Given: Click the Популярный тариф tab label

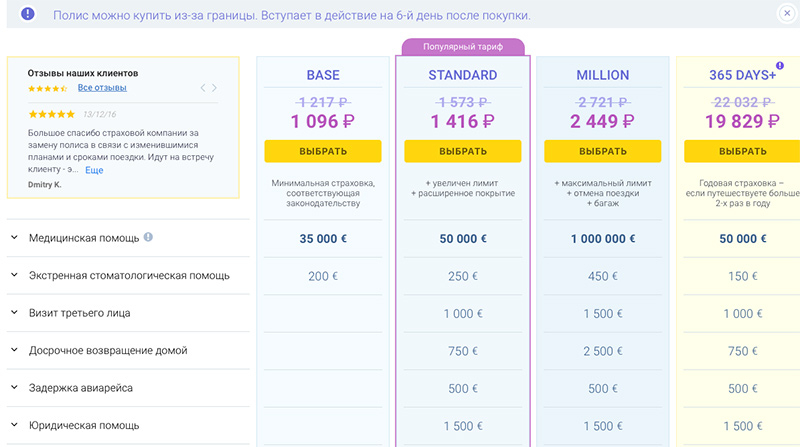Looking at the screenshot, I should [x=463, y=46].
